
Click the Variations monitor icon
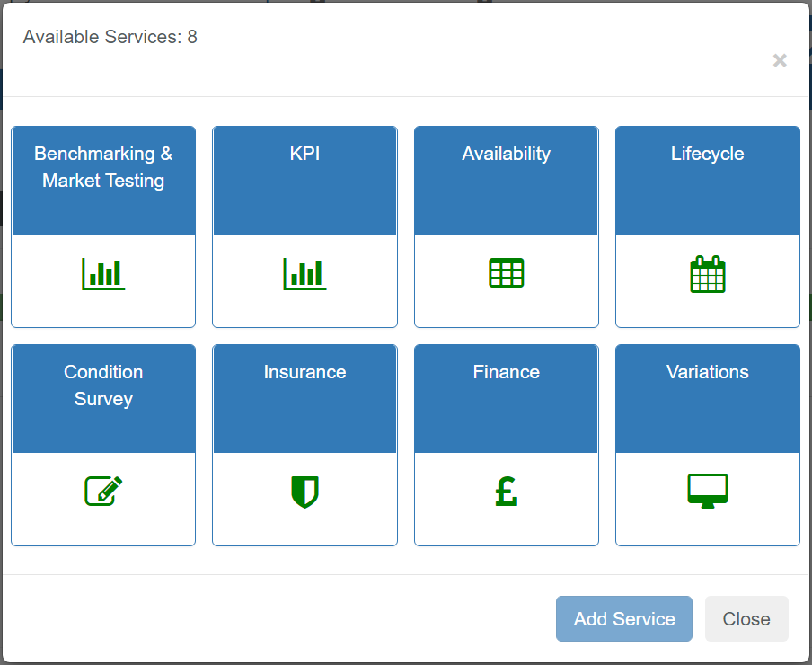[708, 491]
